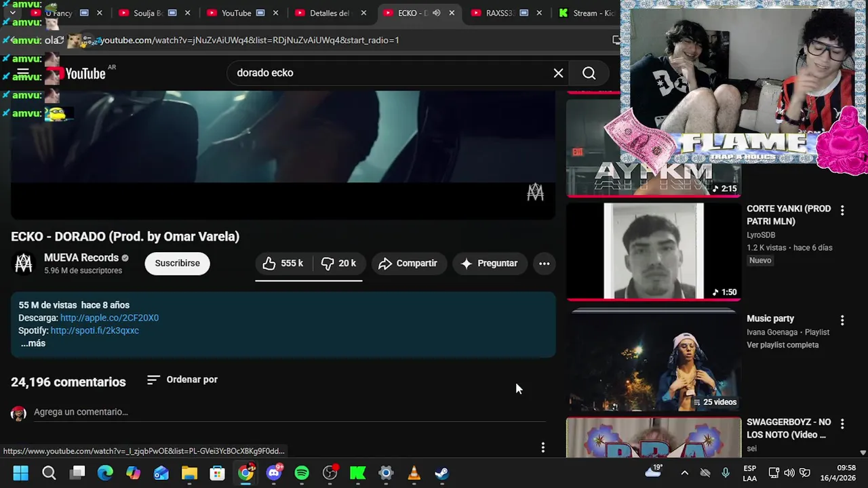Open Task View on the taskbar
The width and height of the screenshot is (868, 488).
(77, 473)
